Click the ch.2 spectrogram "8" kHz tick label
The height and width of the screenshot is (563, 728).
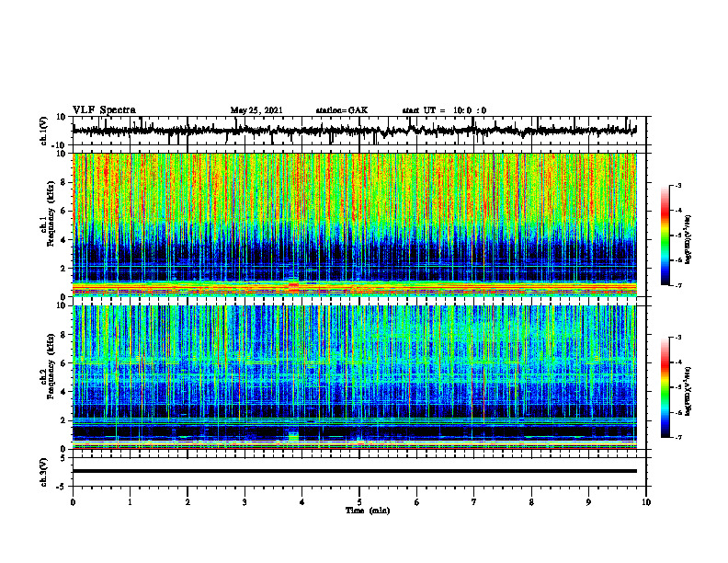[x=63, y=335]
